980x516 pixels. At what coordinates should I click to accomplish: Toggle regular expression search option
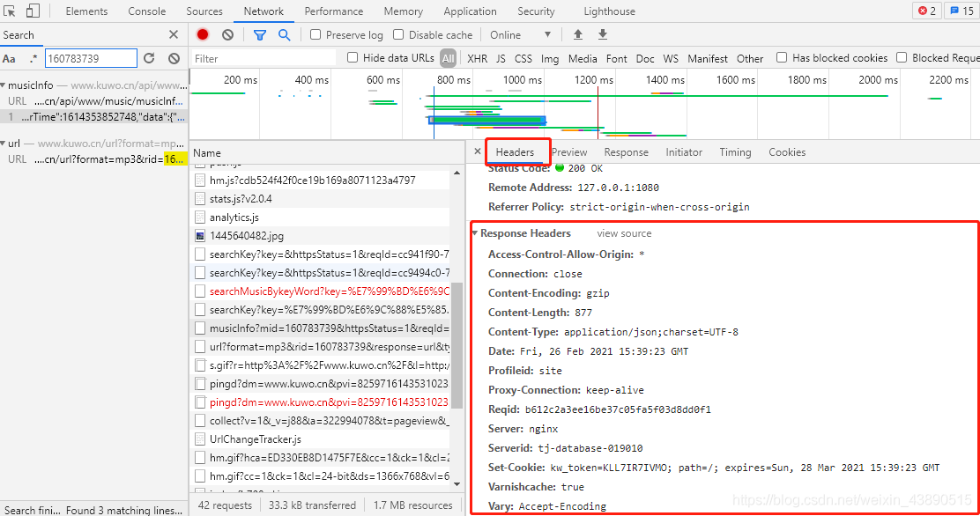coord(33,59)
